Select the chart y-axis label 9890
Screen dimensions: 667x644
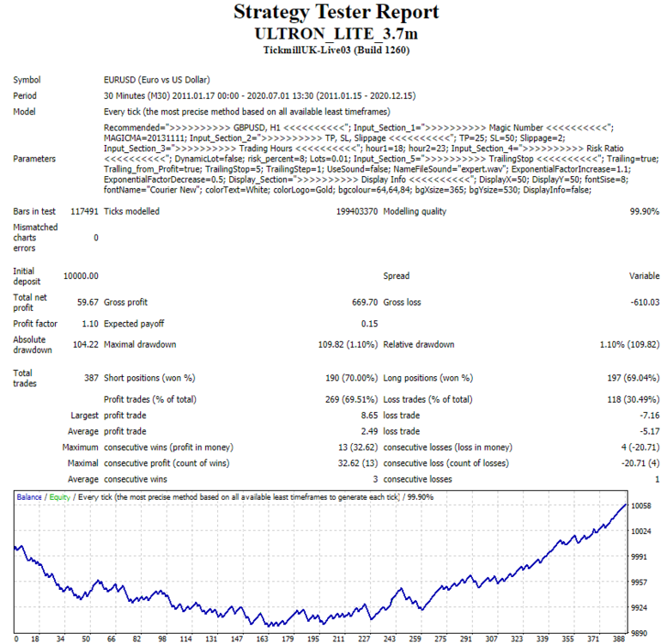pyautogui.click(x=639, y=634)
